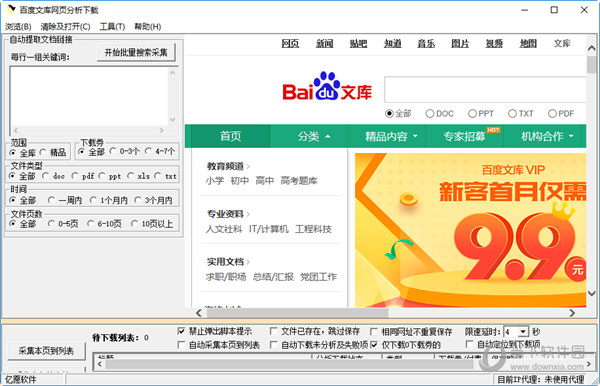
Task: Choose txt file type radio
Action: 157,176
